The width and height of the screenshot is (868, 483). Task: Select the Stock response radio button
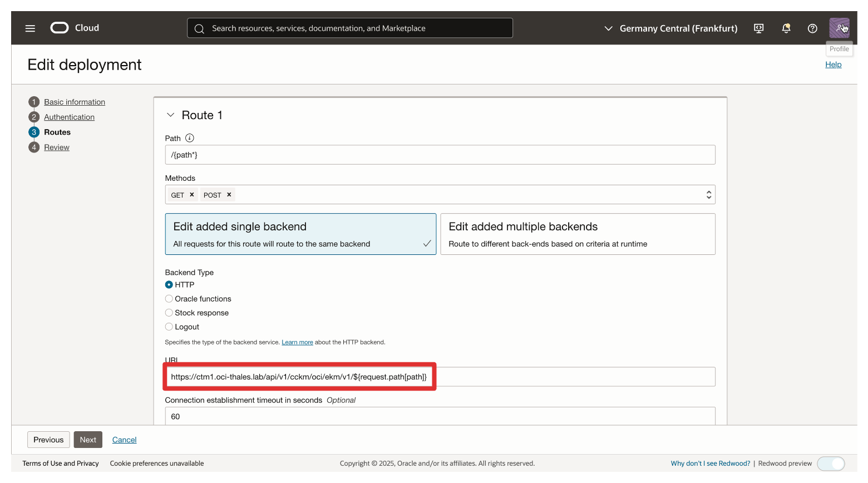click(169, 313)
